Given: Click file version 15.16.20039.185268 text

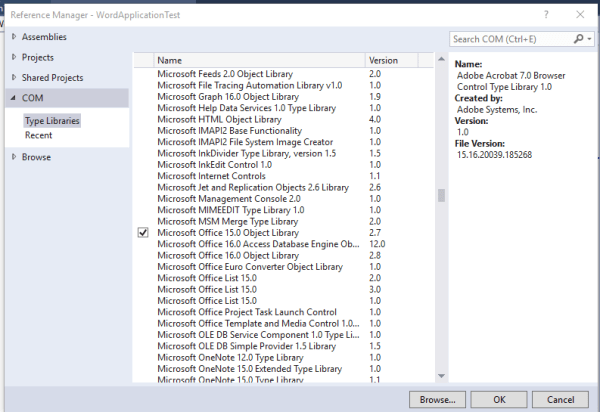Looking at the screenshot, I should point(494,155).
